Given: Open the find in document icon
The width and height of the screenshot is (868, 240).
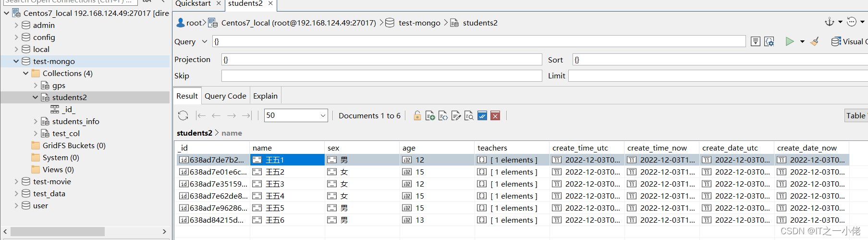Looking at the screenshot, I should (469, 115).
